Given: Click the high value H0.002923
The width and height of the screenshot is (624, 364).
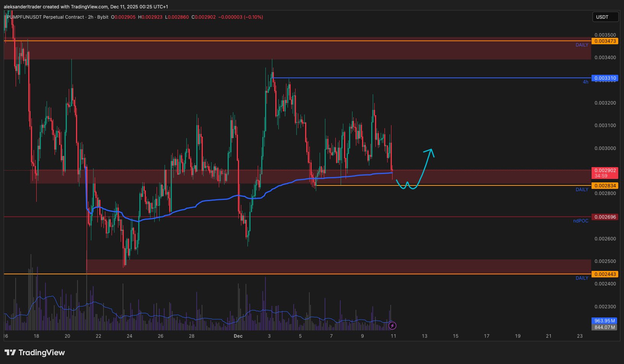Looking at the screenshot, I should (x=150, y=17).
